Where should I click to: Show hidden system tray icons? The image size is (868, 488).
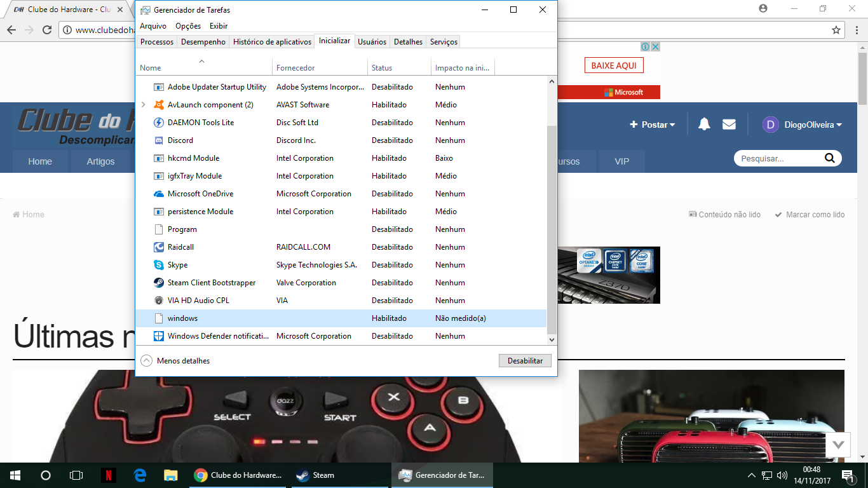[x=752, y=475]
